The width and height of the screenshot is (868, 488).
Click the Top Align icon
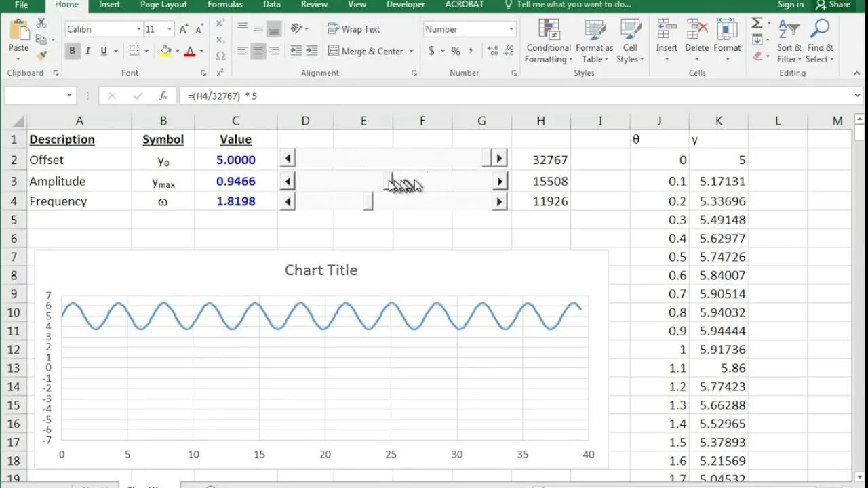(243, 28)
